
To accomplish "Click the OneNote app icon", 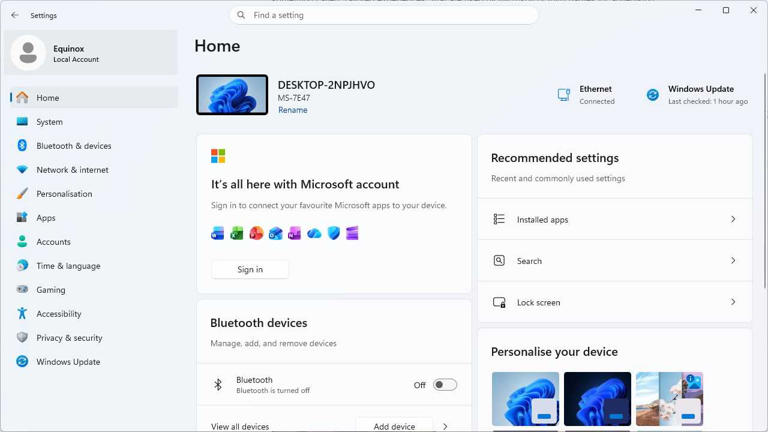I will pos(294,234).
